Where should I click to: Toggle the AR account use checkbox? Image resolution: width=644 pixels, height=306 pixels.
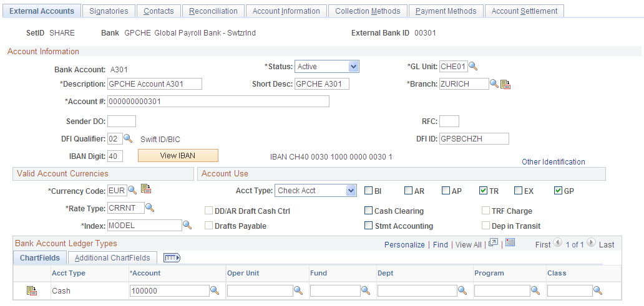pyautogui.click(x=408, y=190)
